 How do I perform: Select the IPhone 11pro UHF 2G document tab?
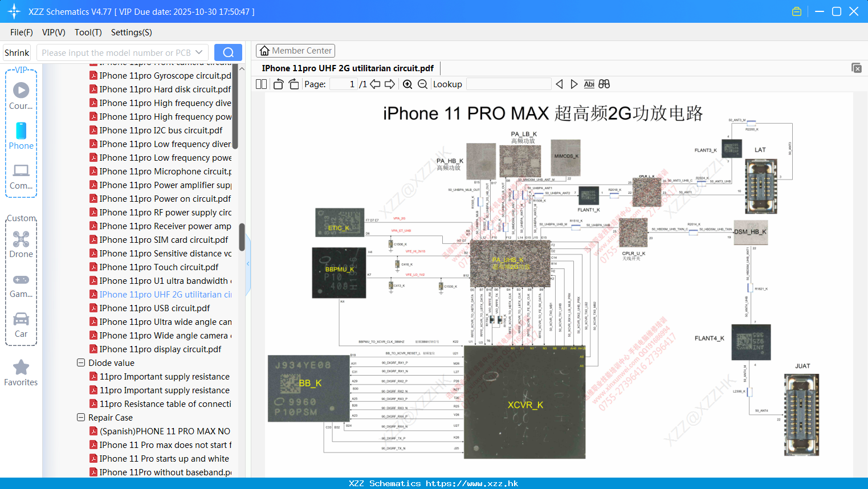pos(348,68)
